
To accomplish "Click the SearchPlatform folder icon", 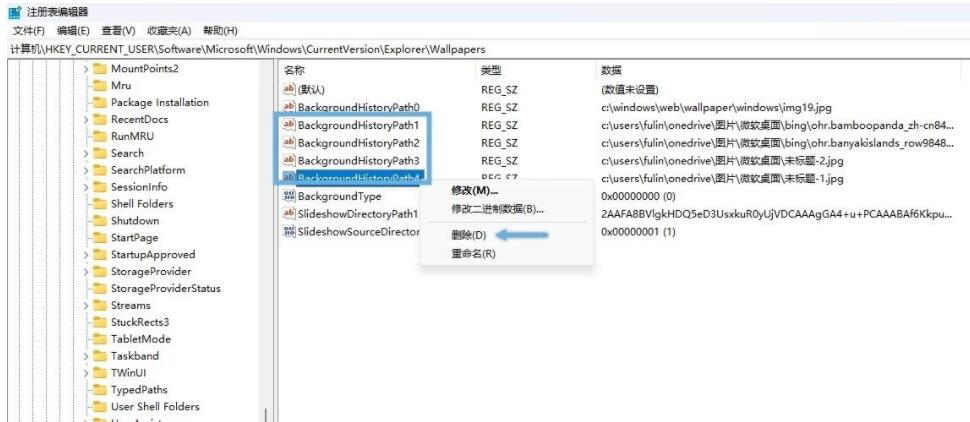I will point(100,170).
